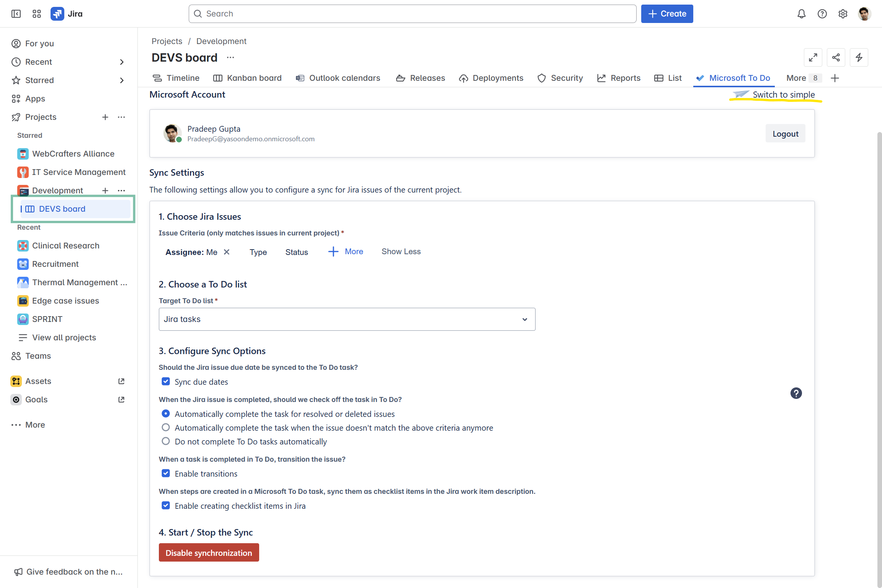Open the notifications bell

801,14
